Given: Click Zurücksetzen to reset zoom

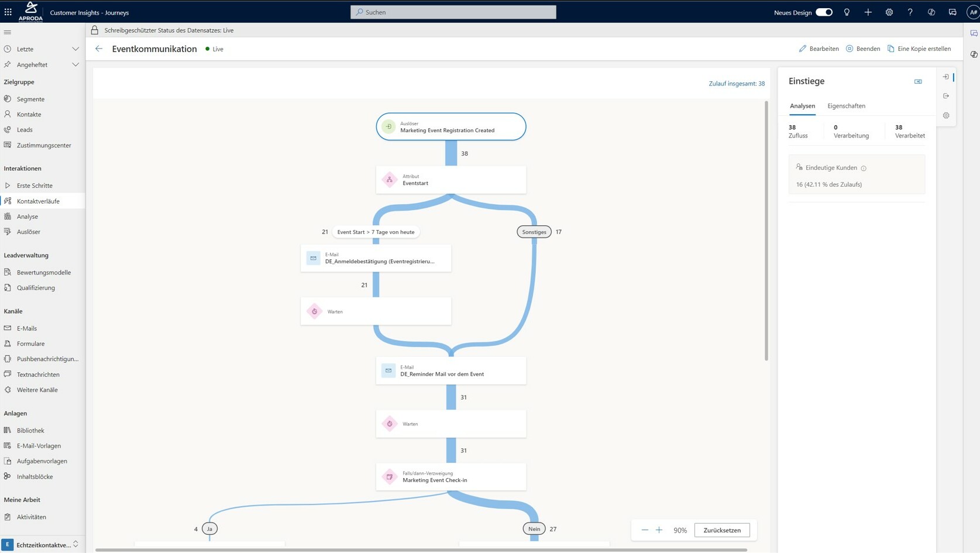Looking at the screenshot, I should (x=721, y=530).
